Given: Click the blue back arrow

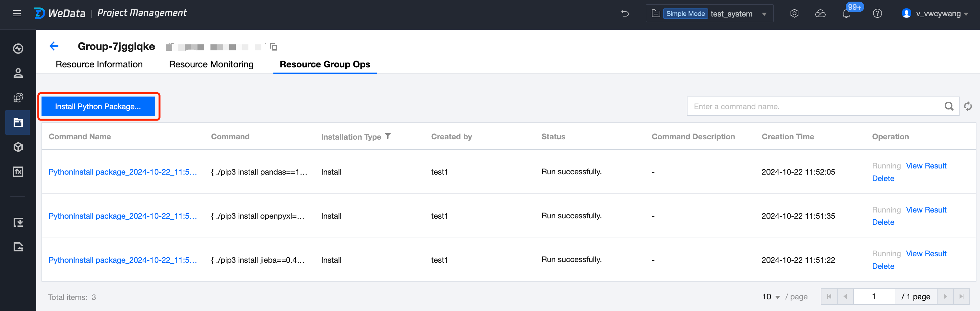Looking at the screenshot, I should pos(54,46).
